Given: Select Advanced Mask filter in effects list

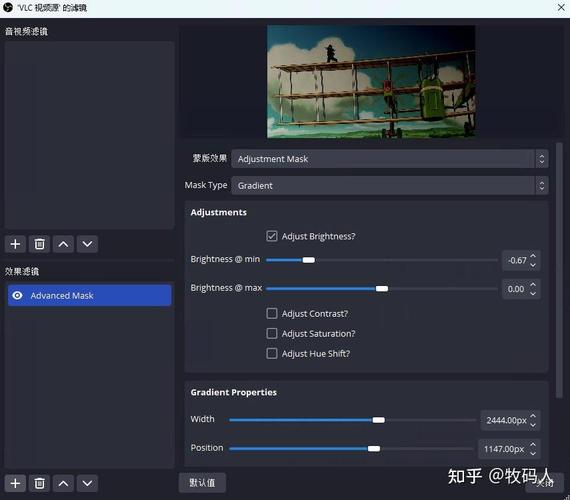Looking at the screenshot, I should tap(89, 295).
